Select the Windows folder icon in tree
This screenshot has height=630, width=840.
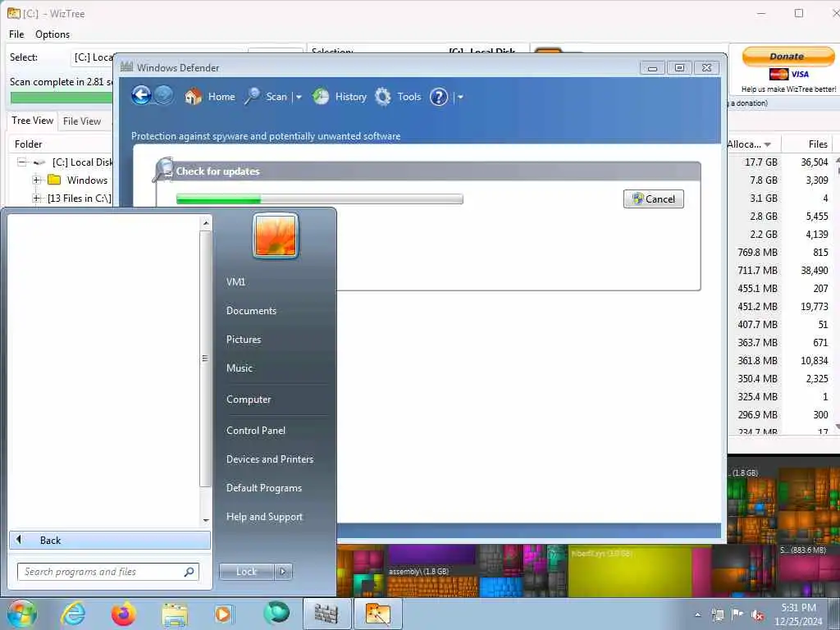(x=54, y=180)
